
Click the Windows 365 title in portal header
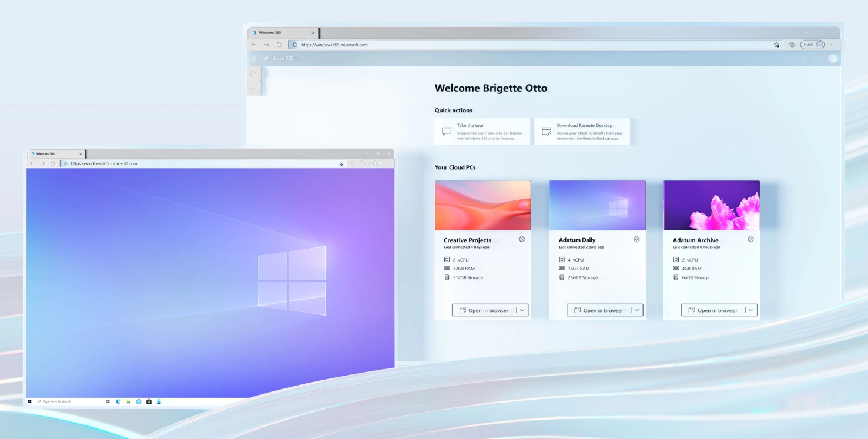tap(279, 58)
